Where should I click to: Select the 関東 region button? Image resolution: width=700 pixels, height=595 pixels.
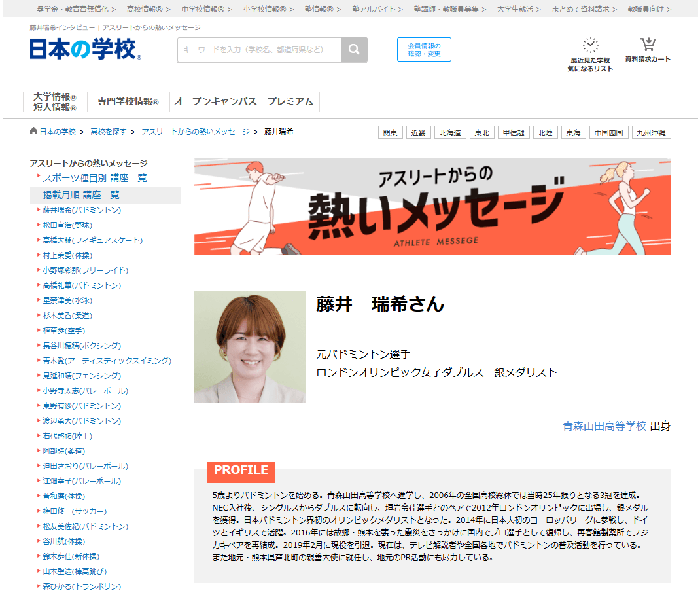[390, 132]
